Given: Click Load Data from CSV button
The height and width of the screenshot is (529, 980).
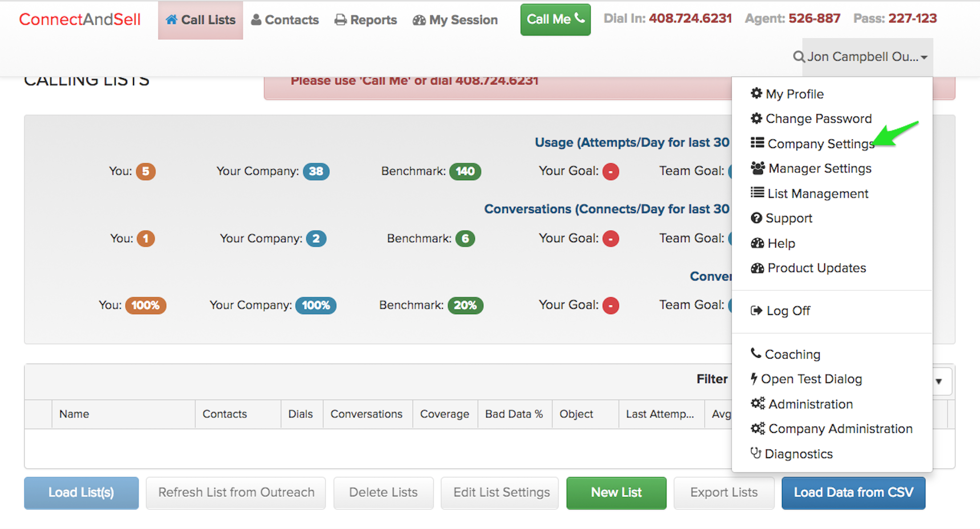Looking at the screenshot, I should click(x=853, y=493).
